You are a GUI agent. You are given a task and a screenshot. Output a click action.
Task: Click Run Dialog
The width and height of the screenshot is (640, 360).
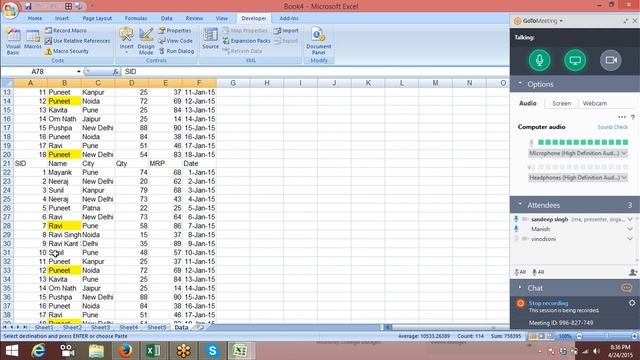(x=176, y=51)
